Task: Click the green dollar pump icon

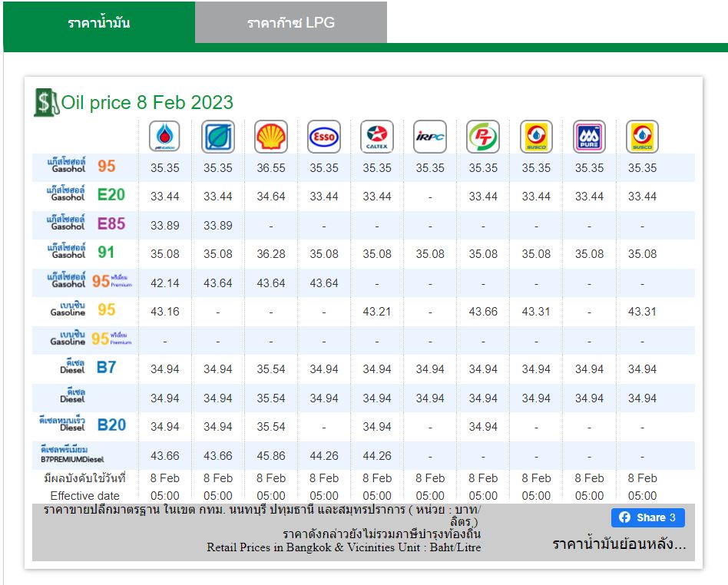Action: pyautogui.click(x=46, y=102)
